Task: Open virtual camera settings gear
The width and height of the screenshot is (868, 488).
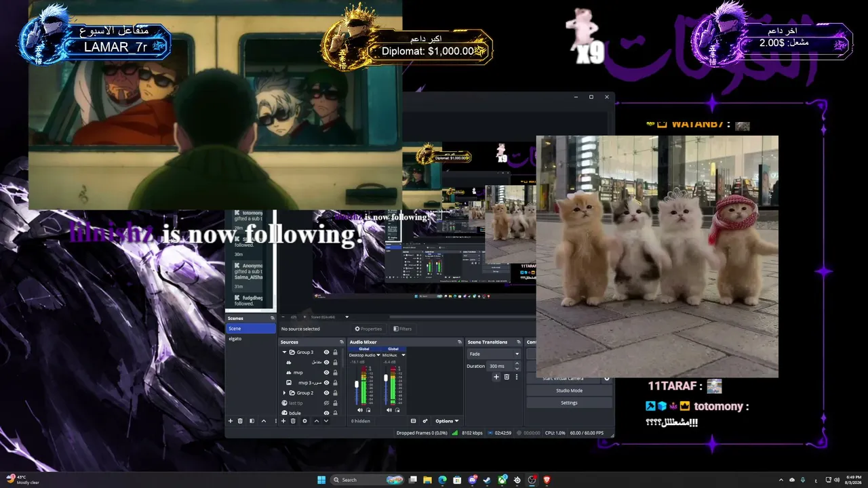Action: click(607, 378)
